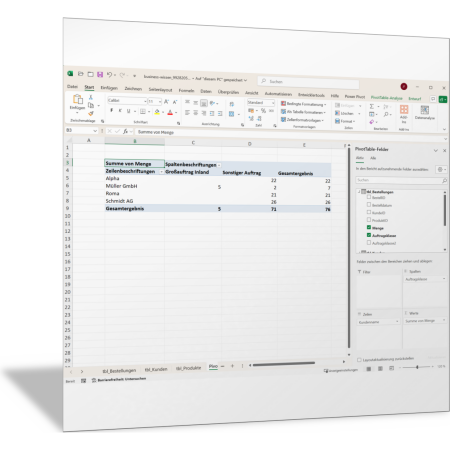Click Als Tabelle formatieren button

(x=303, y=112)
